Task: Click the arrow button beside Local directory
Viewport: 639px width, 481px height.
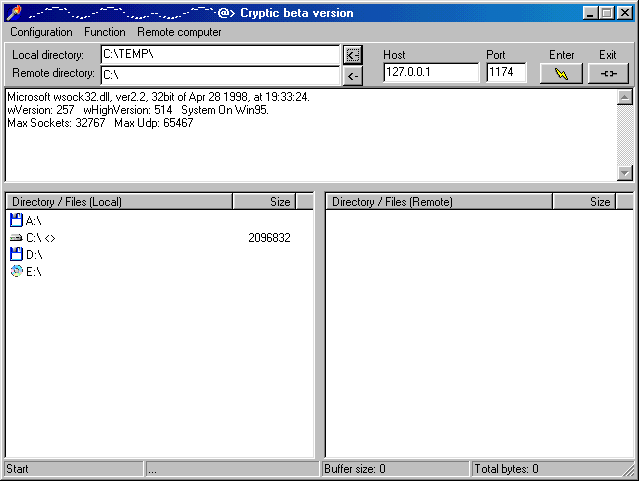Action: (352, 55)
